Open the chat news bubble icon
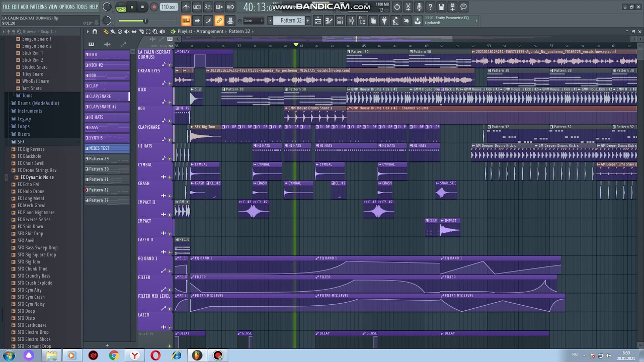 click(463, 7)
